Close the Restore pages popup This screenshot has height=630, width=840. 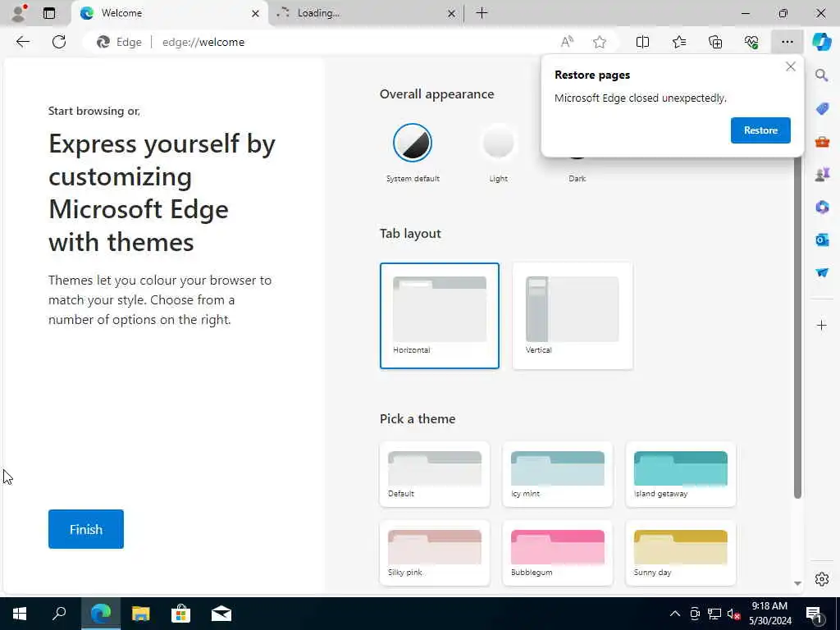[x=790, y=66]
